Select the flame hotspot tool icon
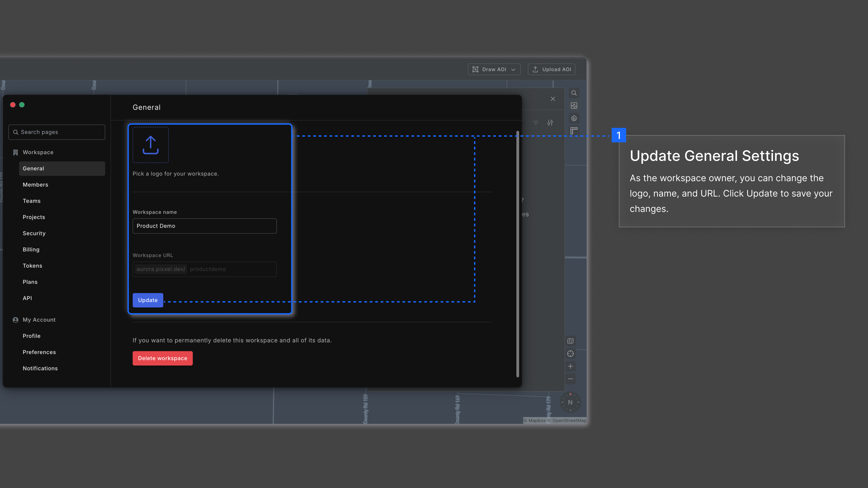868x488 pixels. (x=574, y=118)
